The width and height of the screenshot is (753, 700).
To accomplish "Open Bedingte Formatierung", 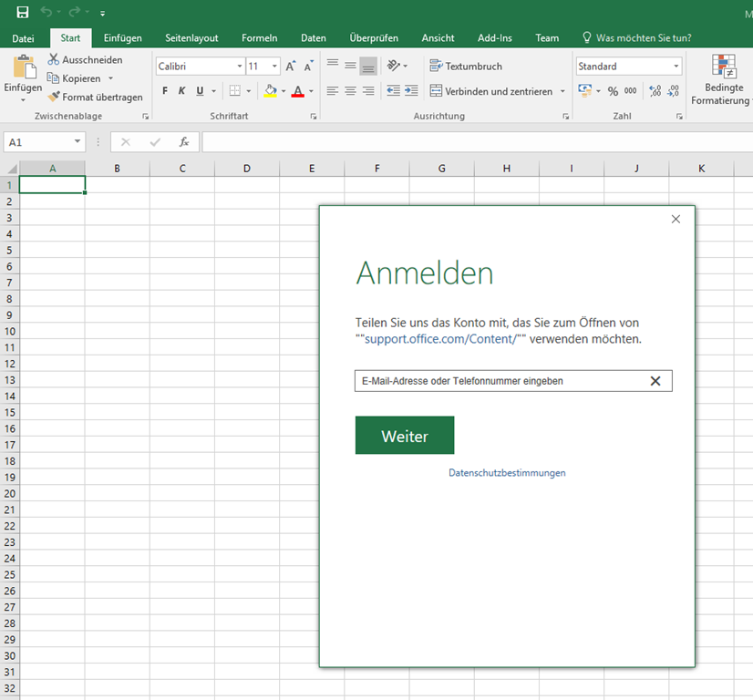I will (724, 80).
